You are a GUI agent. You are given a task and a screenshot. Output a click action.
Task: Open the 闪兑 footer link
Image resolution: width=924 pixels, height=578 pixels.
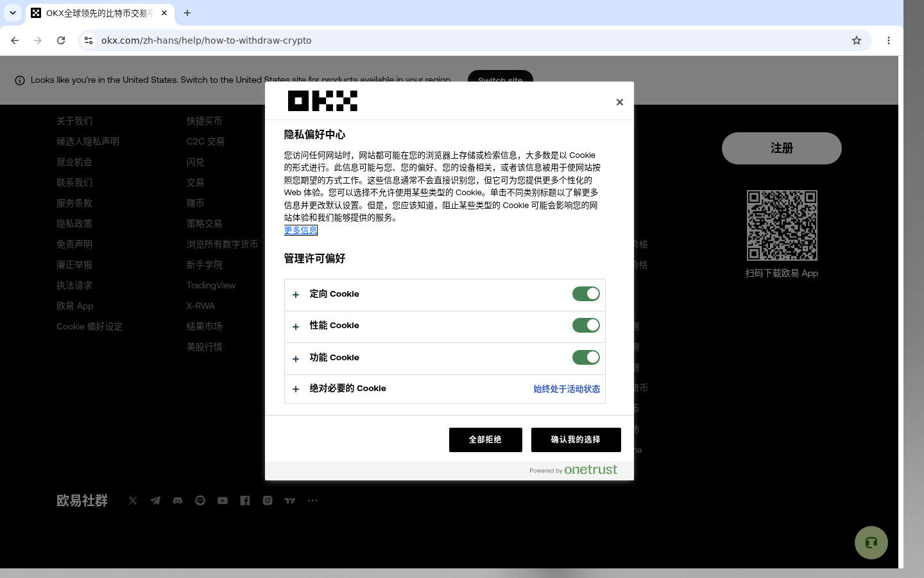(x=196, y=162)
